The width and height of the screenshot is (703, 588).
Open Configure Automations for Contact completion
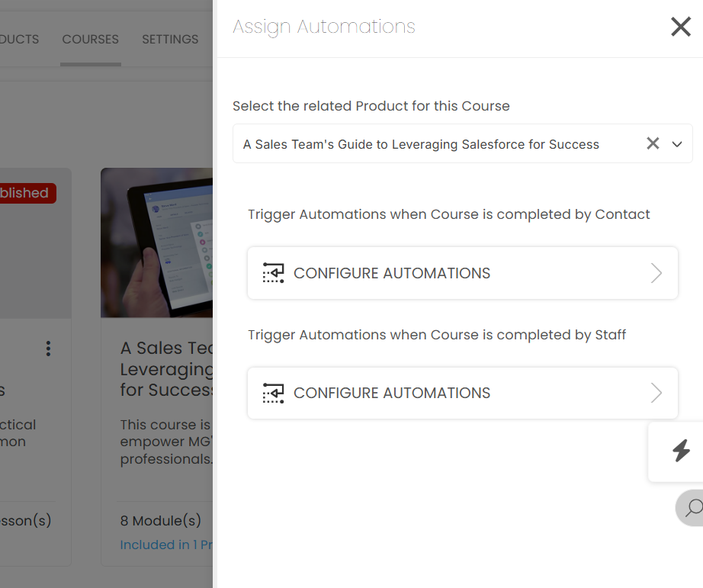click(392, 273)
